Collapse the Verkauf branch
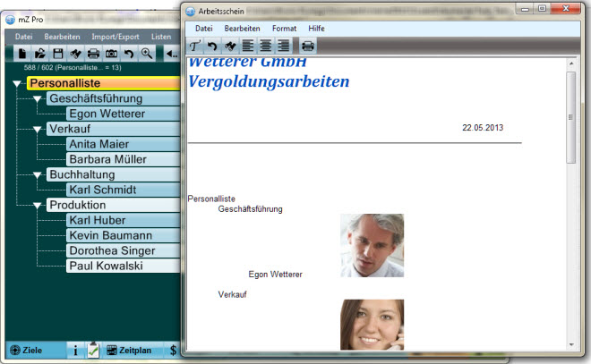Screen dimensions: 591x364 click(x=37, y=129)
